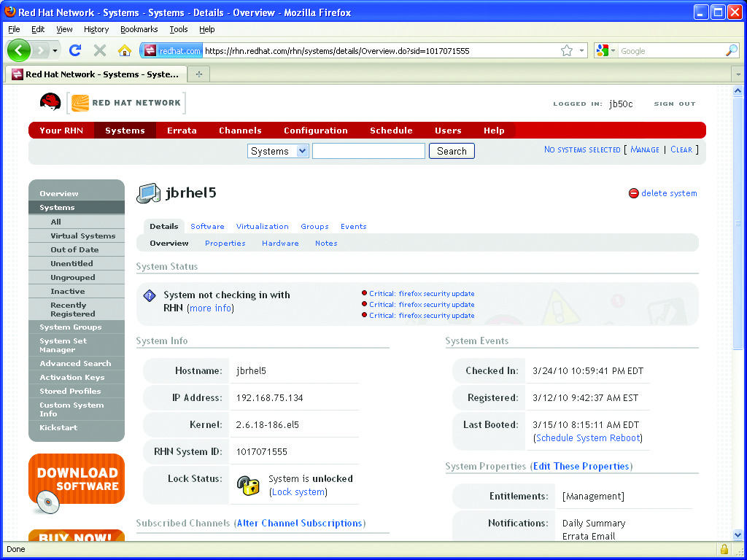Click the home icon in the toolbar
The image size is (747, 560).
(124, 50)
